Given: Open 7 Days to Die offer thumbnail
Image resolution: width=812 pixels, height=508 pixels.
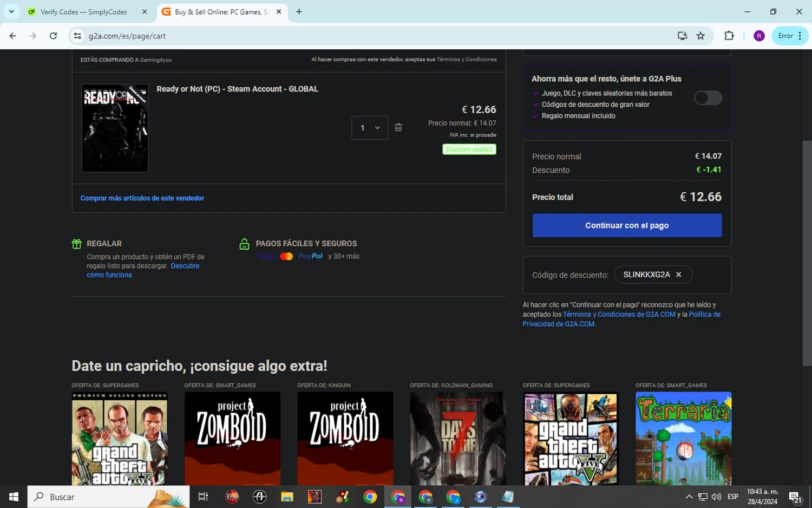Looking at the screenshot, I should coord(458,438).
